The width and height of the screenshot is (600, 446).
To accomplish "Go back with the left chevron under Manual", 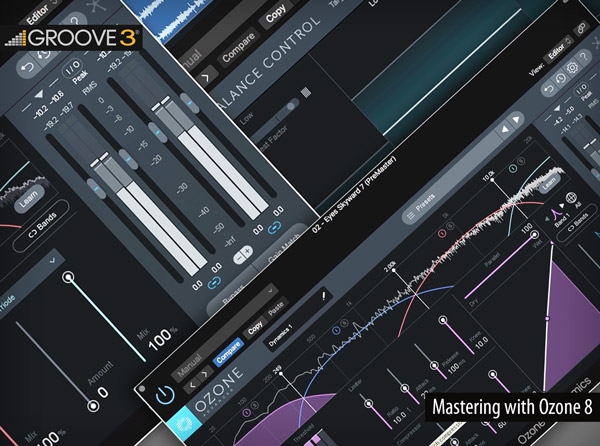I will point(193,384).
